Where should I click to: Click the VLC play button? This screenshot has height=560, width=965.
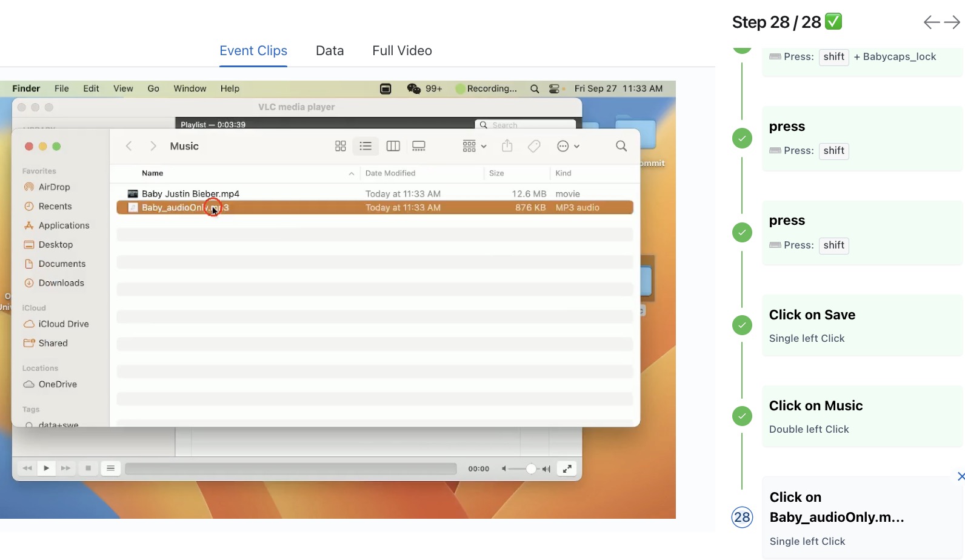point(46,468)
